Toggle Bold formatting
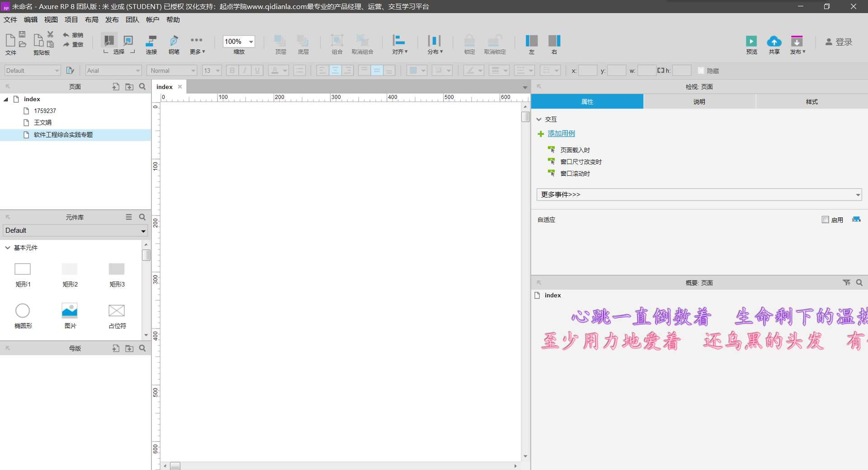This screenshot has height=470, width=868. [x=232, y=70]
